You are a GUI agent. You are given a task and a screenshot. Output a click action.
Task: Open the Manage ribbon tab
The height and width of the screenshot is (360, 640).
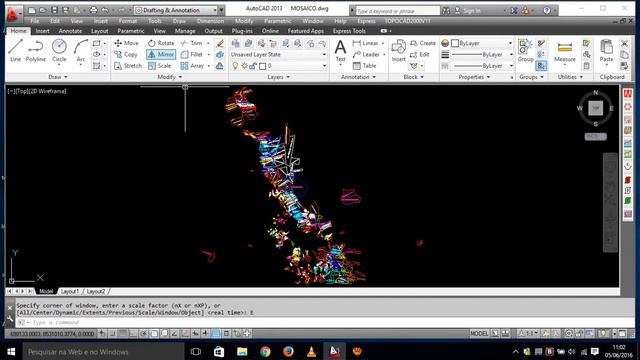tap(184, 31)
